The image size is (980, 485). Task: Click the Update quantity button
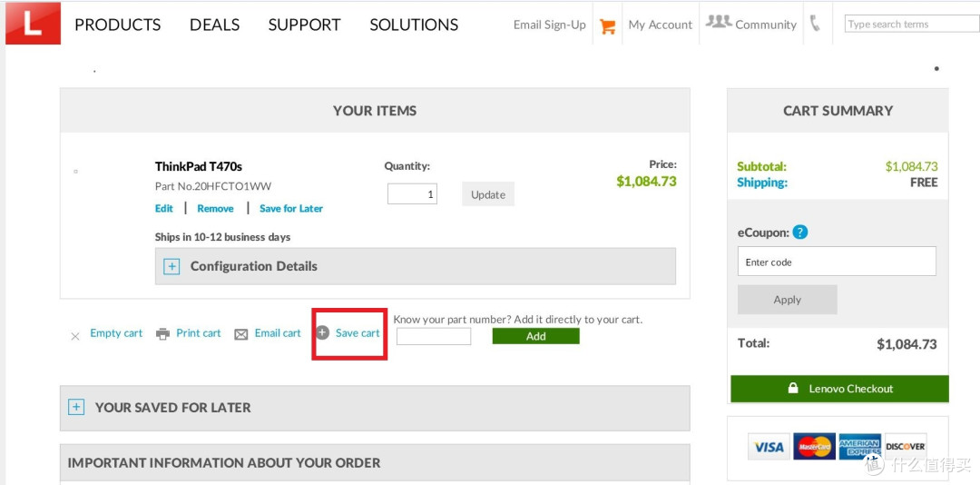(x=487, y=194)
